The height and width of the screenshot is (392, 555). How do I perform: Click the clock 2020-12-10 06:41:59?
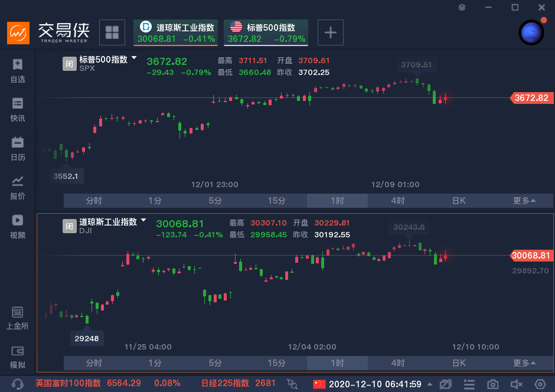pos(375,384)
